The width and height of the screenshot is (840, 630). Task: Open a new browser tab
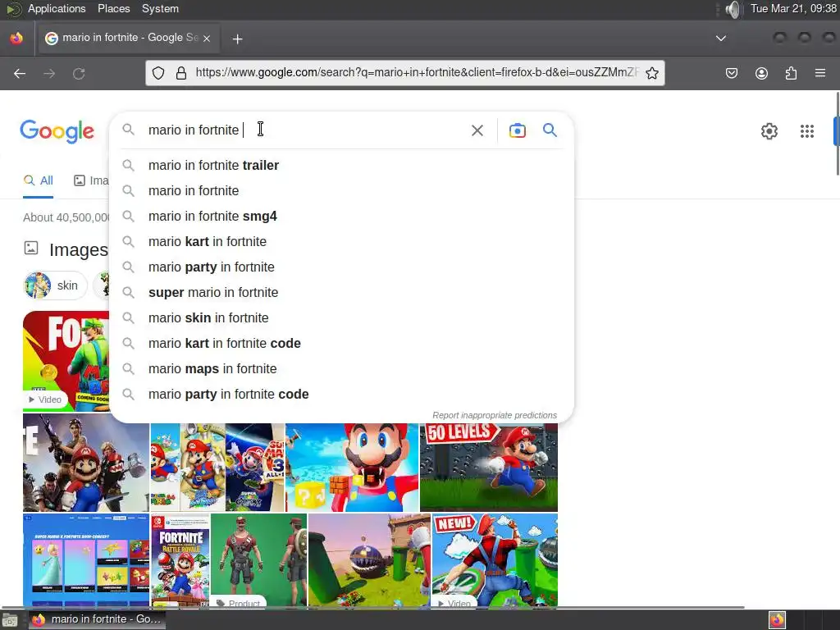click(237, 39)
